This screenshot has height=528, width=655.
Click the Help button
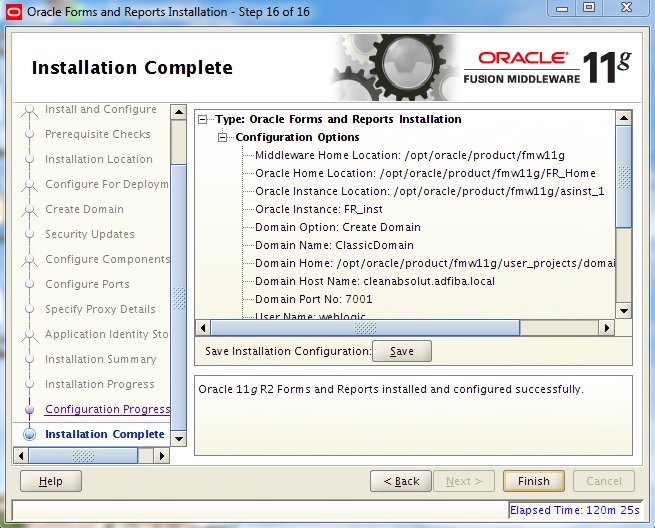click(50, 481)
